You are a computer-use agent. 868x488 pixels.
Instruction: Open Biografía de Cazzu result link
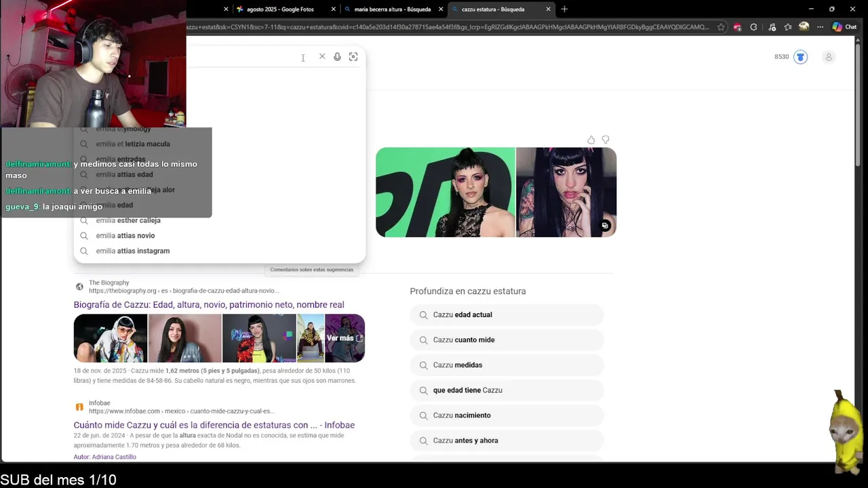click(209, 305)
